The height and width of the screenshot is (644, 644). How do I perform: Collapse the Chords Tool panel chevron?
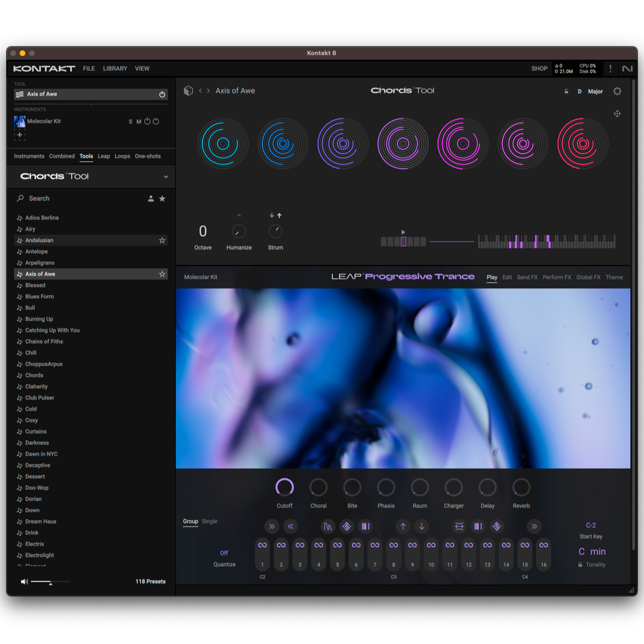(x=166, y=177)
